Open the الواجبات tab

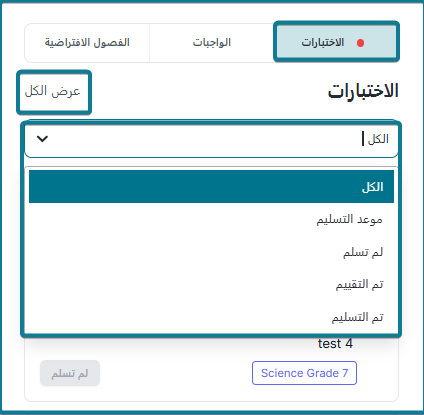pyautogui.click(x=212, y=43)
